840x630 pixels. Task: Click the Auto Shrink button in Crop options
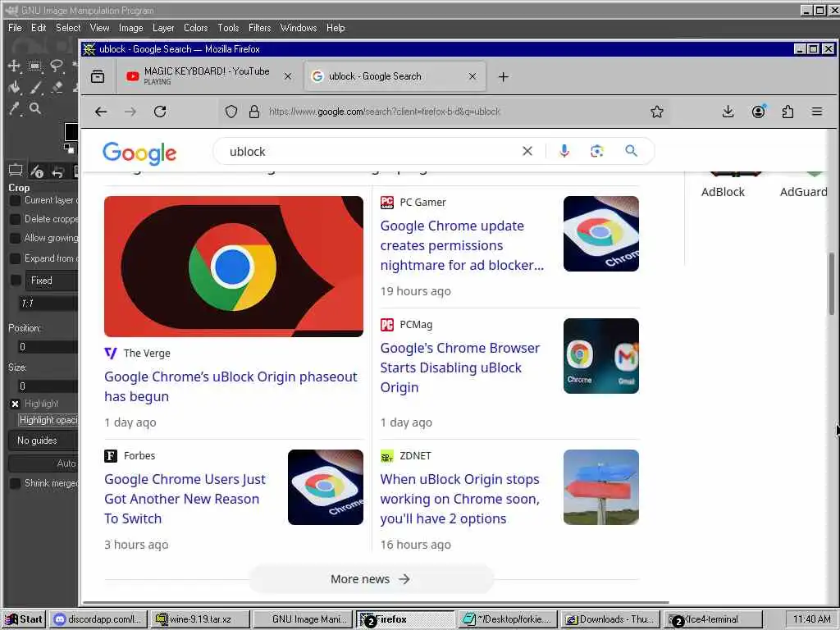(44, 463)
